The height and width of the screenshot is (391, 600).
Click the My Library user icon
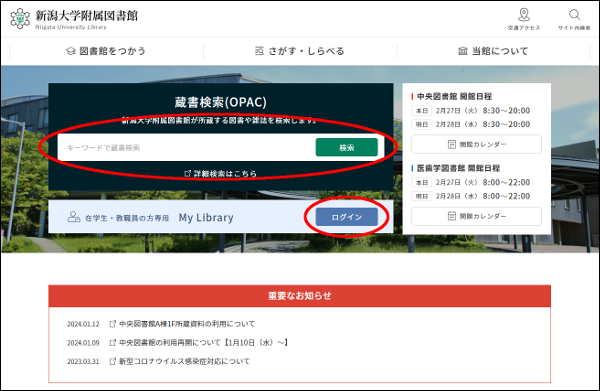tap(73, 217)
